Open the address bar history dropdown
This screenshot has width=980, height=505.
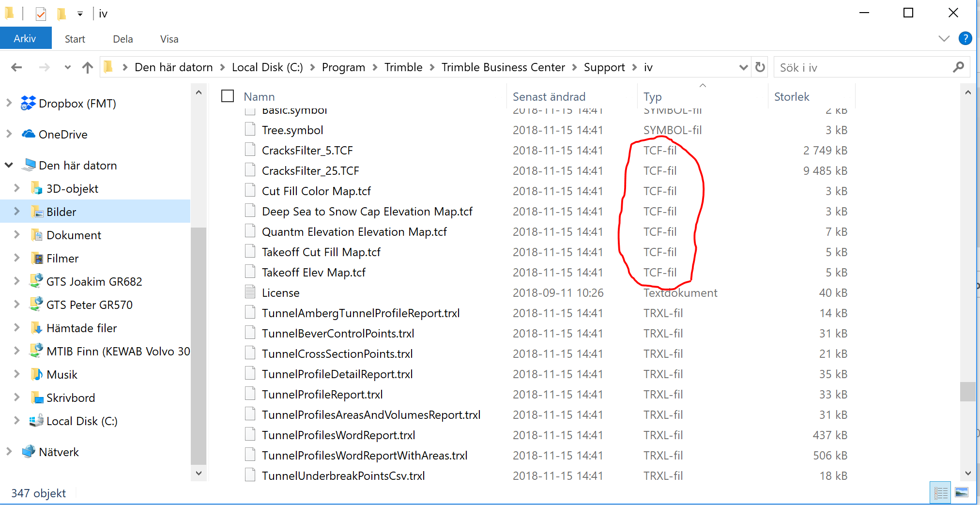[743, 67]
